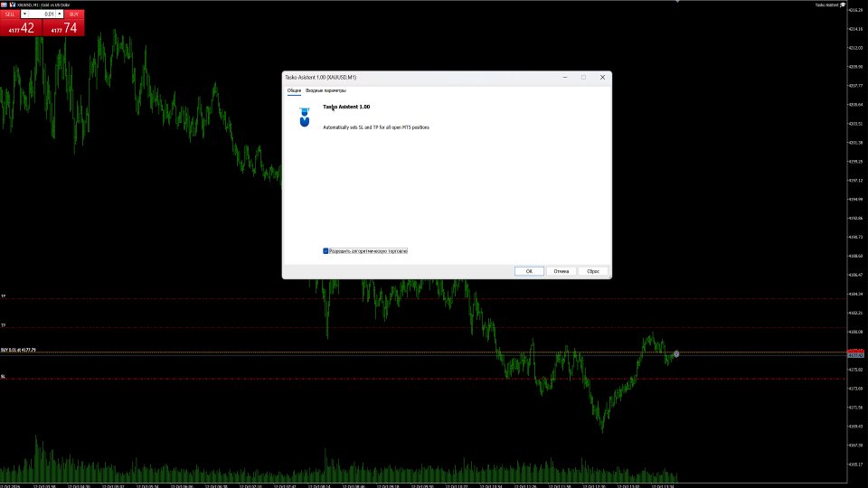The height and width of the screenshot is (488, 868).
Task: Confirm the dialog with OK
Action: [x=529, y=271]
